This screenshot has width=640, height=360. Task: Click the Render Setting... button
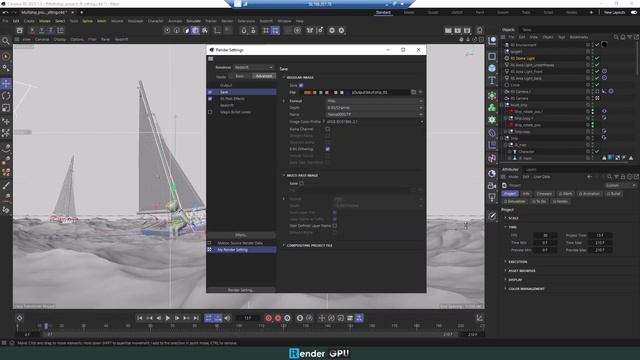coord(241,290)
